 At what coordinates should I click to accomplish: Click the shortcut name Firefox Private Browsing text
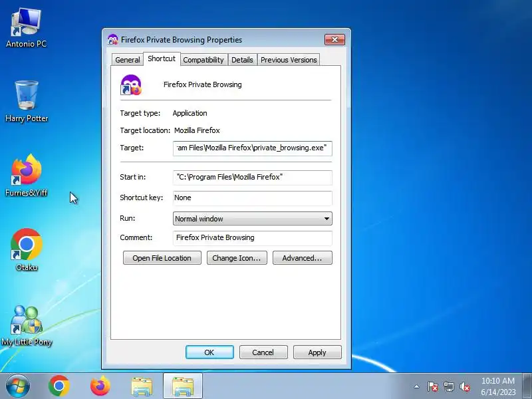(x=203, y=85)
